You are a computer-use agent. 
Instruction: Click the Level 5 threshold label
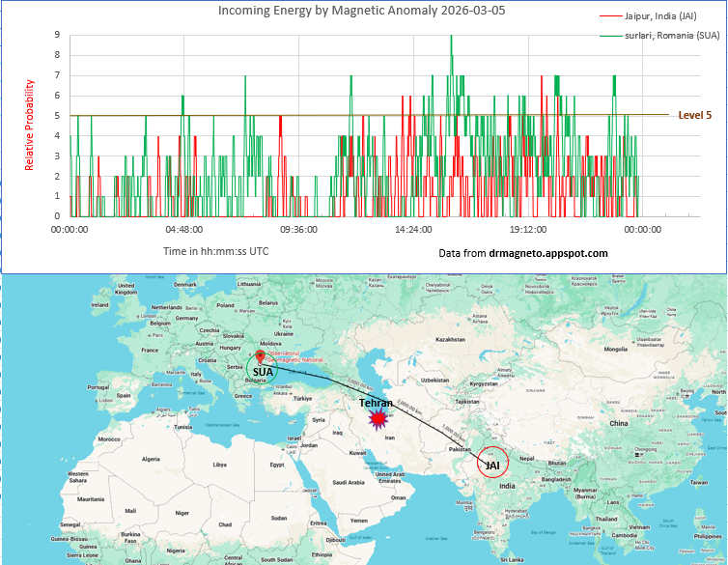(x=694, y=115)
